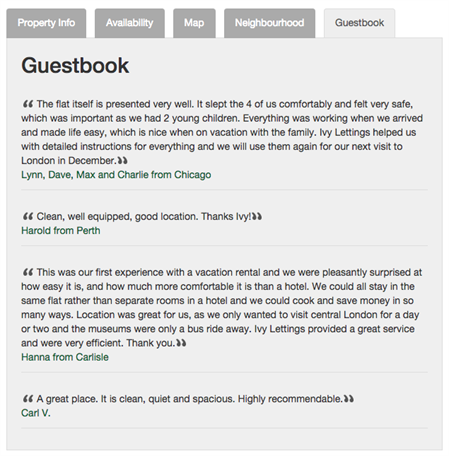Open the Neighbourhood tab
Image resolution: width=449 pixels, height=456 pixels.
(x=269, y=23)
